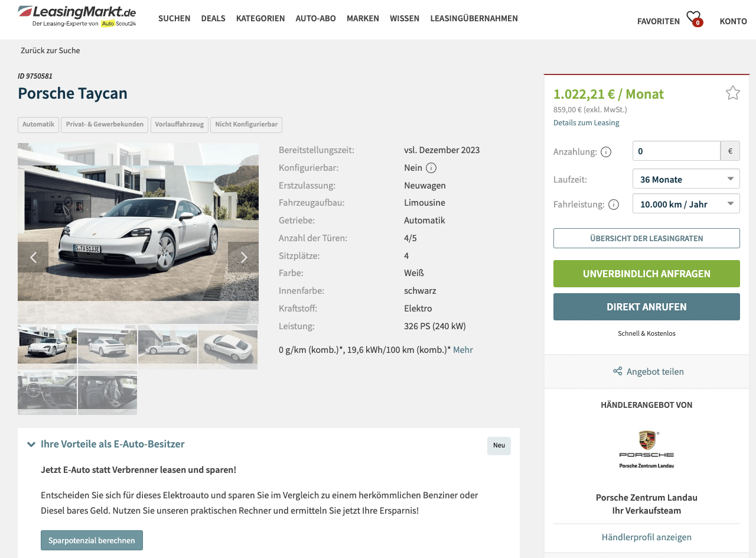756x558 pixels.
Task: Click the Porsche Zentrum Landau logo
Action: [x=647, y=449]
